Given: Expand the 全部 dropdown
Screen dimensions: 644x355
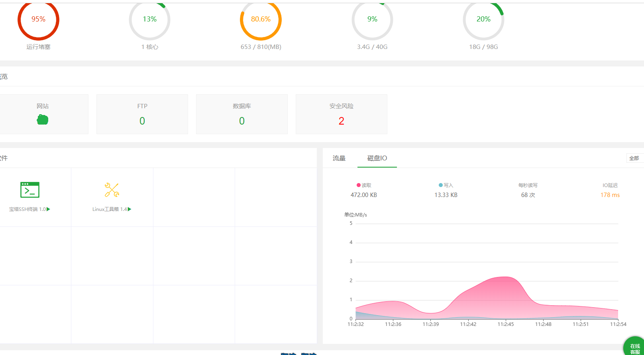Looking at the screenshot, I should pos(634,158).
